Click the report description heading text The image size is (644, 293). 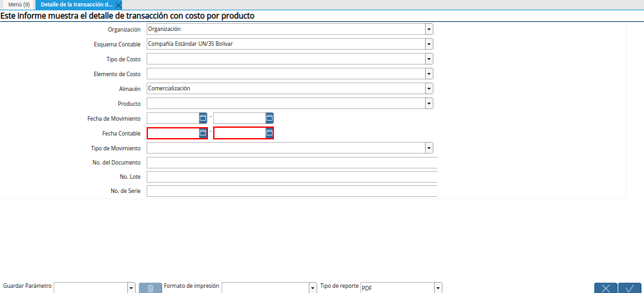click(x=127, y=16)
